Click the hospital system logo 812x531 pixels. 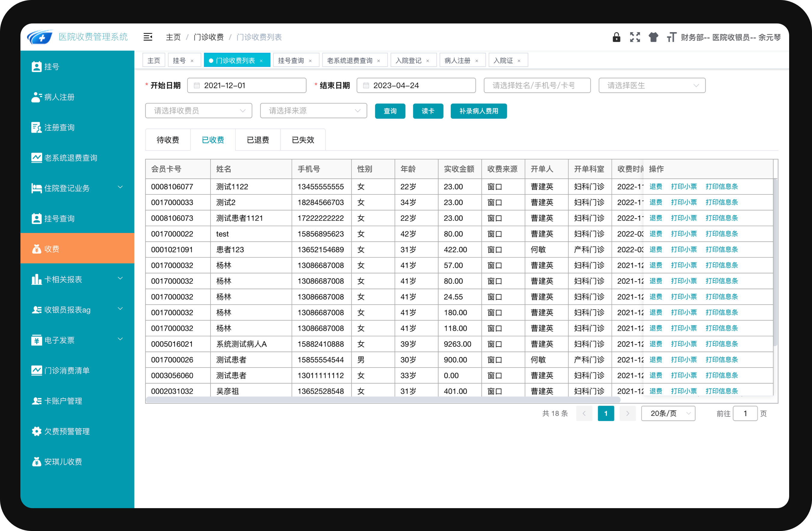(40, 37)
